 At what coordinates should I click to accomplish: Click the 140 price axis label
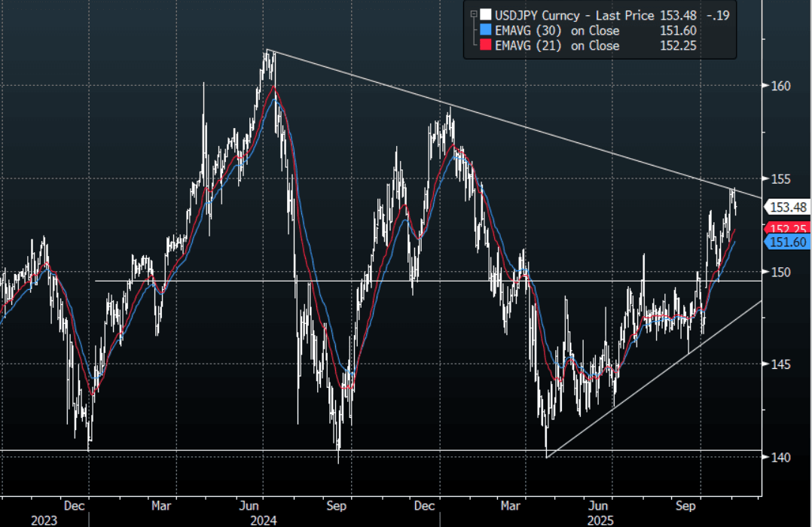click(780, 457)
